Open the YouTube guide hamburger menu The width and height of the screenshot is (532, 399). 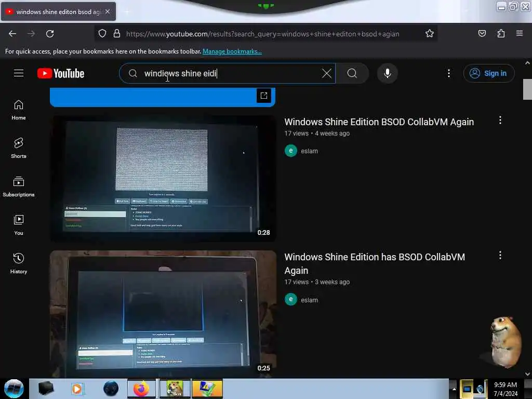point(19,73)
